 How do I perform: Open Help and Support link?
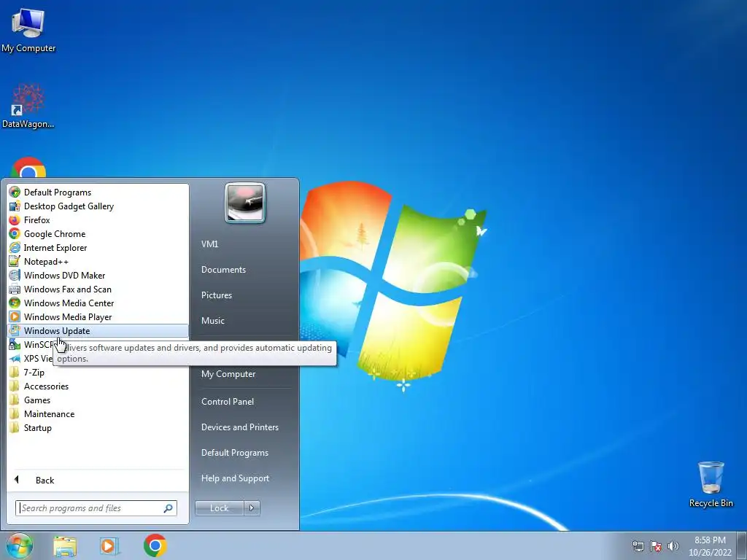tap(235, 478)
